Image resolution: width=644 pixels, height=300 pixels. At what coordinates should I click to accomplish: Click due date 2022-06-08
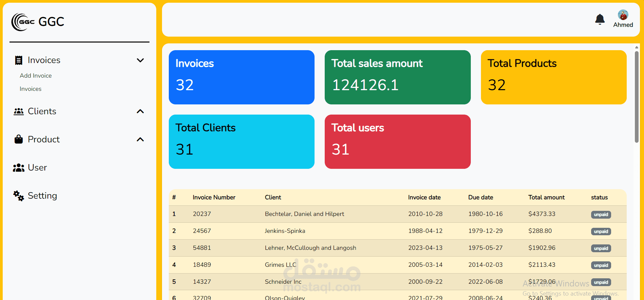click(485, 282)
